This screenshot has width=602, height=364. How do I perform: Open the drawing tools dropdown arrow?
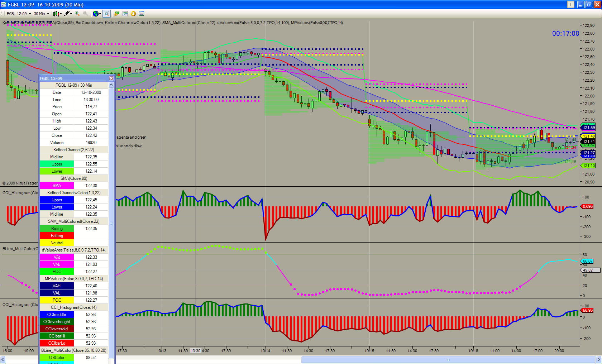coord(71,14)
